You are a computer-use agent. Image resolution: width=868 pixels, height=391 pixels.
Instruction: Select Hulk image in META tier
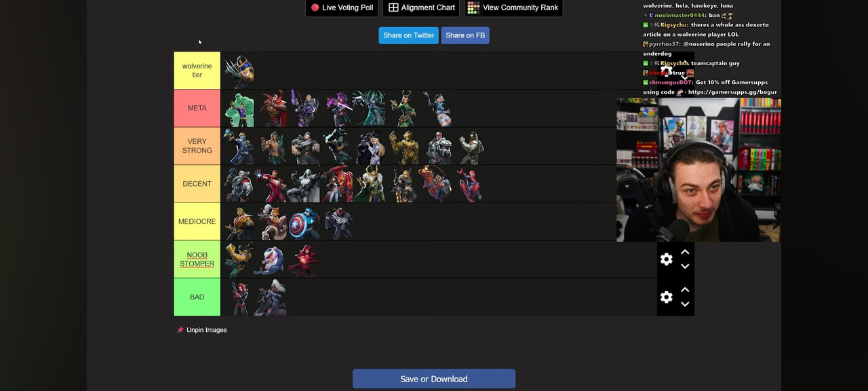[239, 109]
